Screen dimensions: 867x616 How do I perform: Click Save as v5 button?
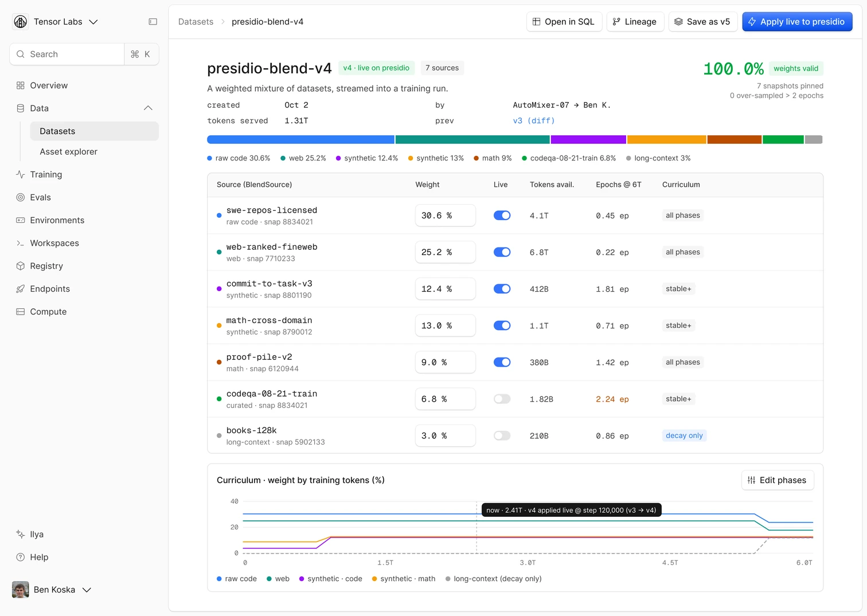[x=702, y=22]
